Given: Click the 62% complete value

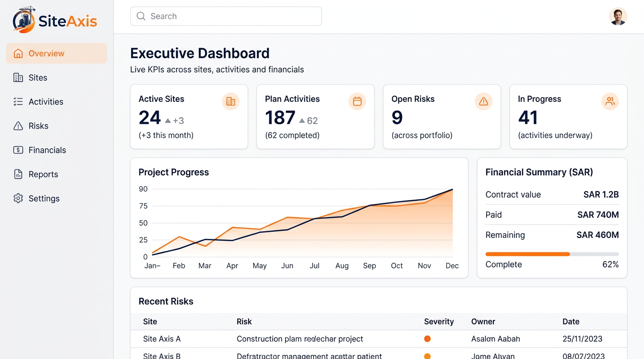Looking at the screenshot, I should (610, 265).
